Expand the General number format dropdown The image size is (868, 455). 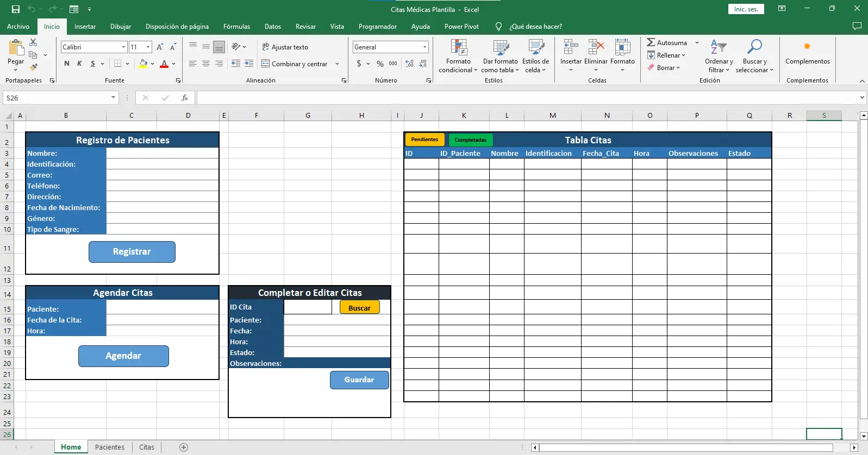point(424,47)
